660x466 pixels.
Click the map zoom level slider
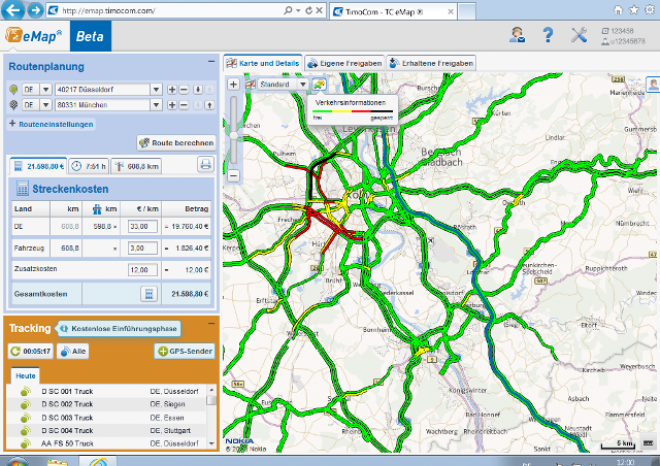[x=234, y=140]
